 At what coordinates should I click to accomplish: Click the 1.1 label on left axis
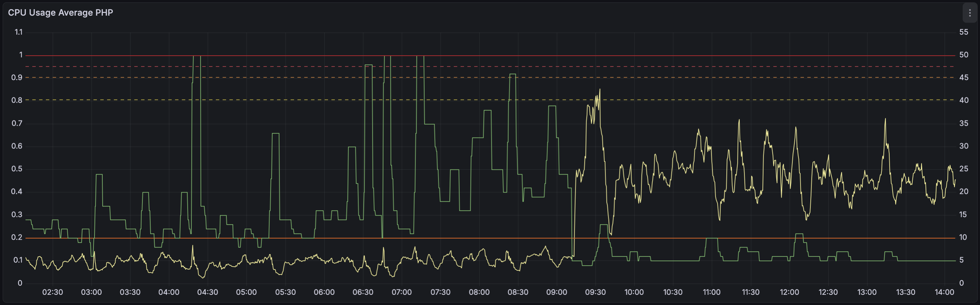point(18,32)
